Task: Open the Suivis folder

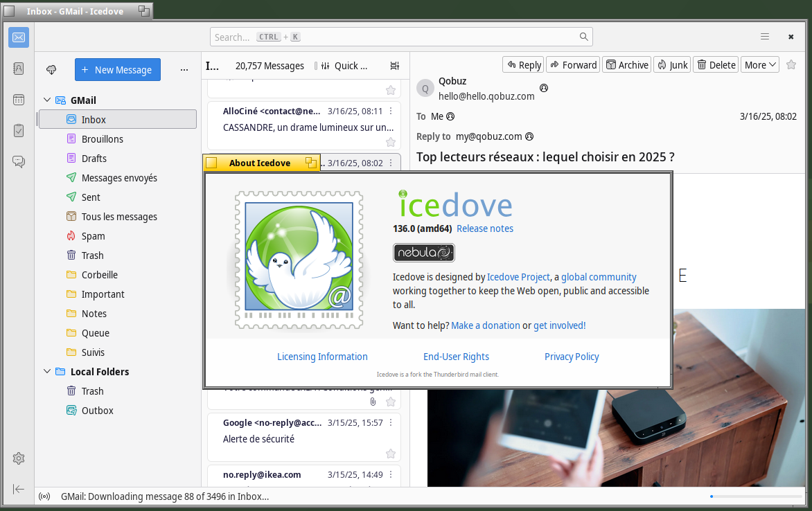Action: (118, 352)
